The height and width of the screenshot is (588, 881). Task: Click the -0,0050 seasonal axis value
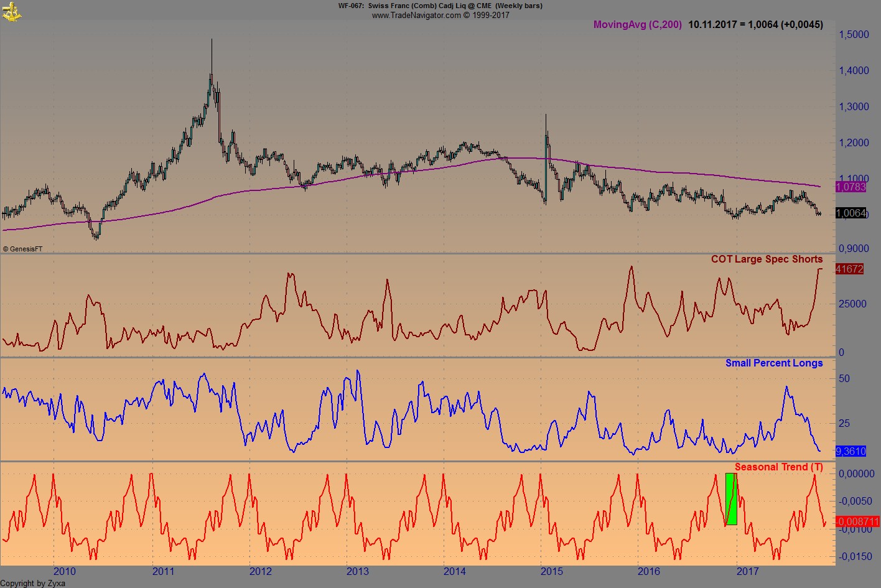(855, 502)
